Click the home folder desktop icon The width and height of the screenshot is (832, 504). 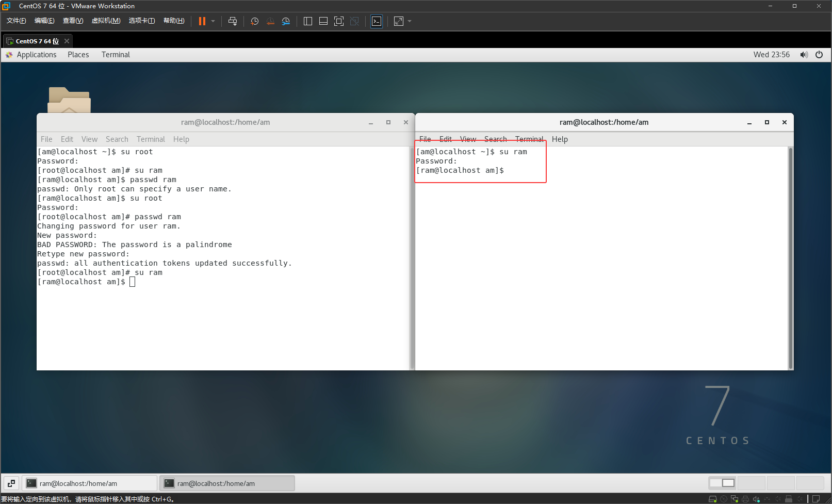69,100
